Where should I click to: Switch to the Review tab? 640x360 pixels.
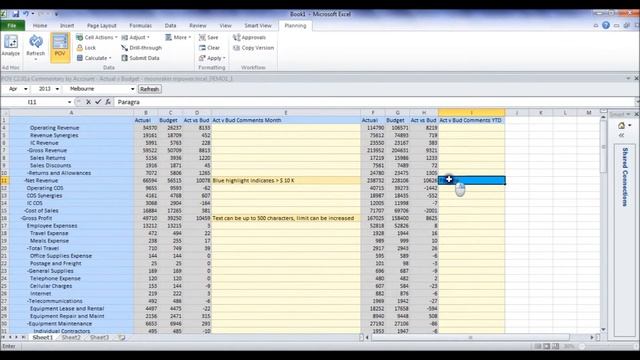pos(198,26)
